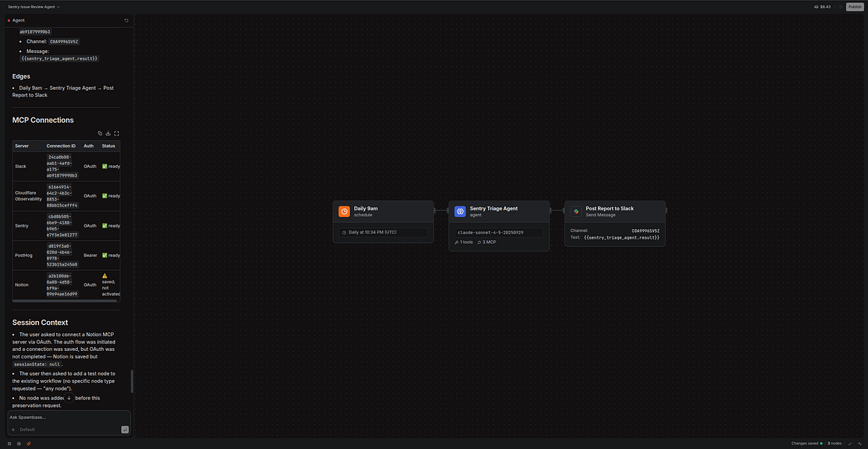868x449 pixels.
Task: Select the Sentry Triage Agent node title
Action: click(x=493, y=209)
